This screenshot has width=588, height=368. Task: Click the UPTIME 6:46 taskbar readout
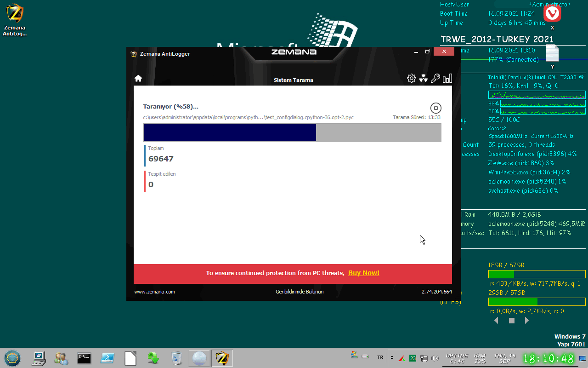457,358
